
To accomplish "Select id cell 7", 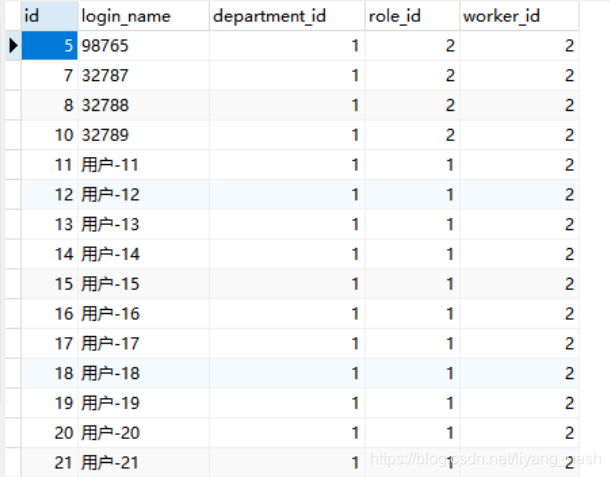I will click(49, 75).
